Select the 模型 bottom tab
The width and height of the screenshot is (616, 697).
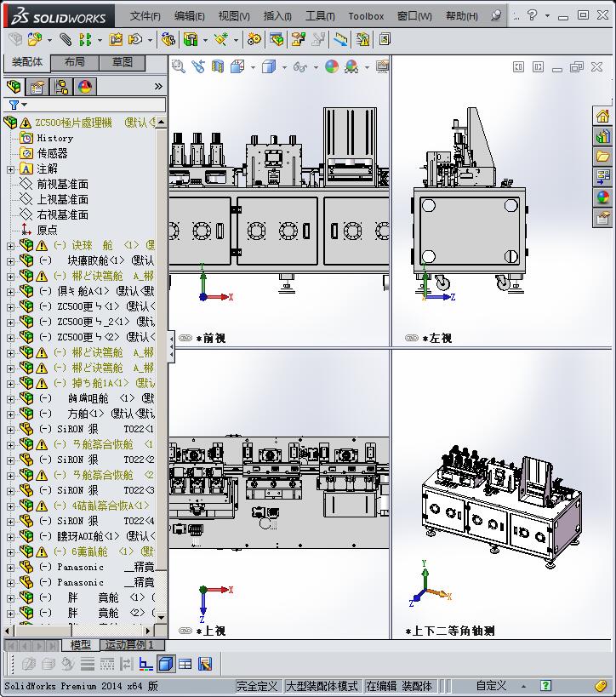[x=80, y=644]
